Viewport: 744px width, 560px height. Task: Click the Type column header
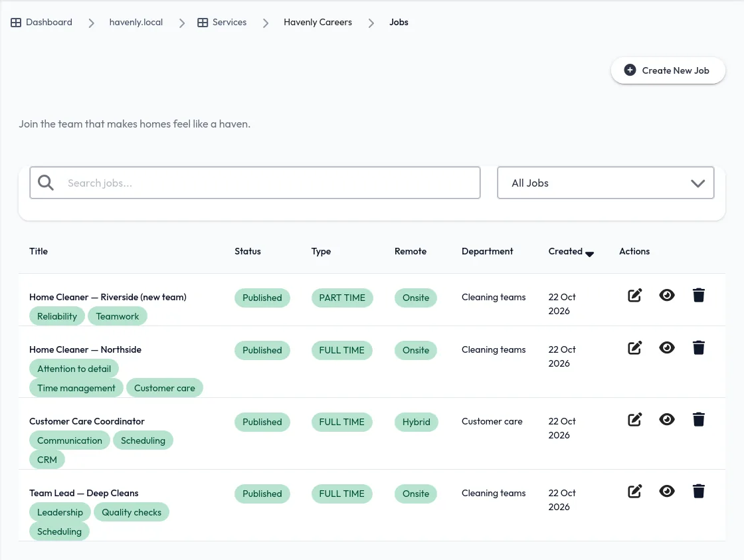click(x=321, y=251)
